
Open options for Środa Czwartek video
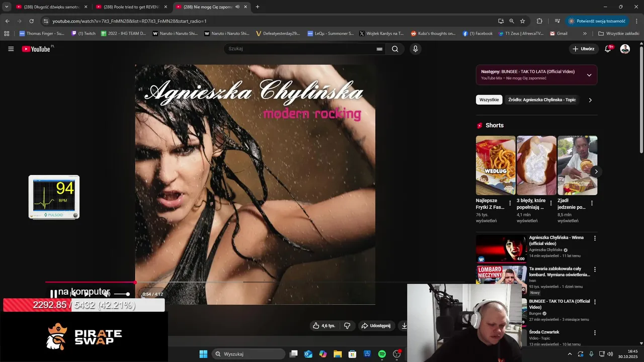(595, 333)
